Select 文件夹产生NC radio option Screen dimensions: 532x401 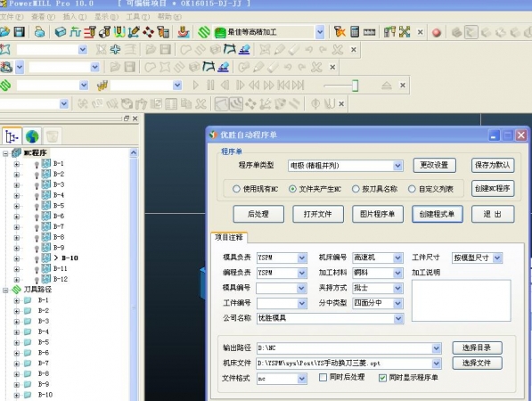[292, 189]
